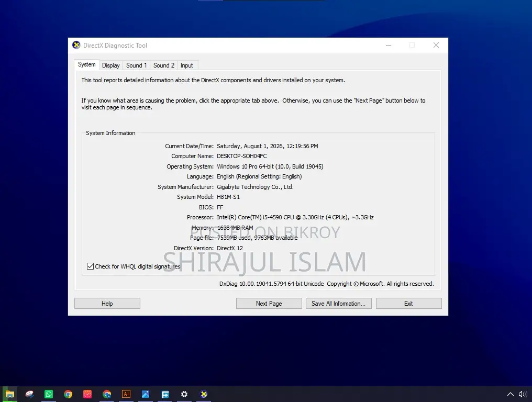Open WhatsApp from the taskbar
532x402 pixels.
pyautogui.click(x=49, y=394)
